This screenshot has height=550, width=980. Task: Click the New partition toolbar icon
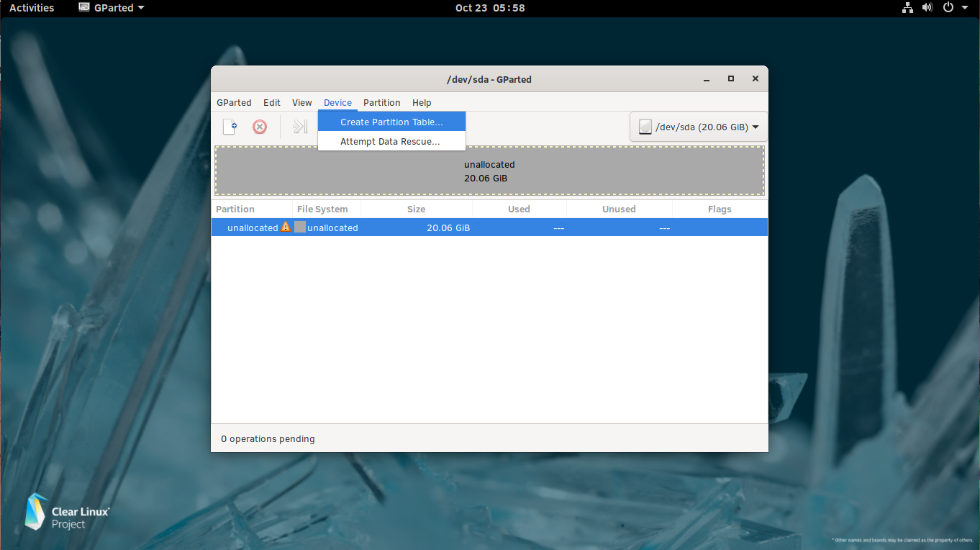[x=230, y=127]
